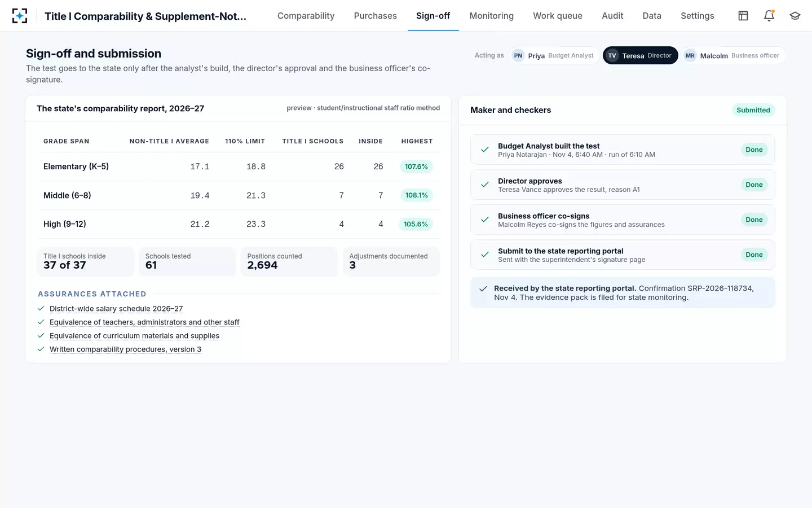
Task: Click the Schools tested 61 card
Action: [187, 261]
